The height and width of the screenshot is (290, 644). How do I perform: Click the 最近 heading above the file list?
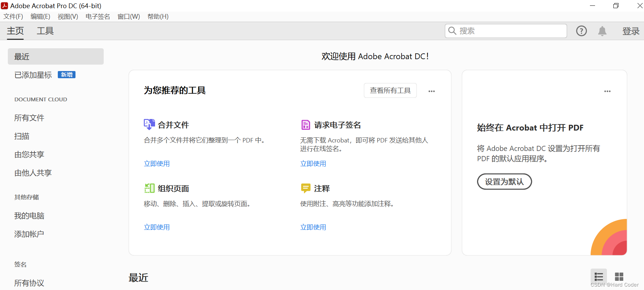(138, 278)
